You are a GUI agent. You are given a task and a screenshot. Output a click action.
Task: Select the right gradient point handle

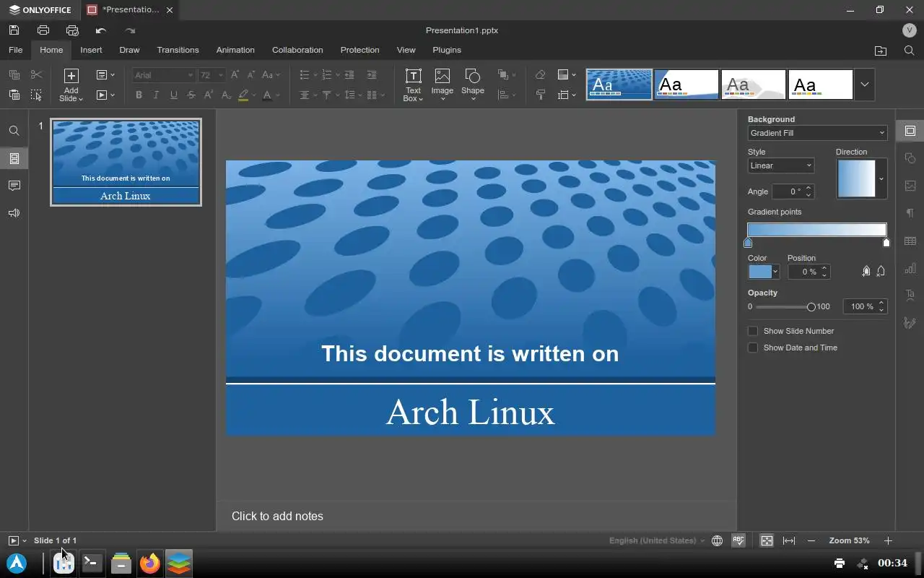point(886,243)
